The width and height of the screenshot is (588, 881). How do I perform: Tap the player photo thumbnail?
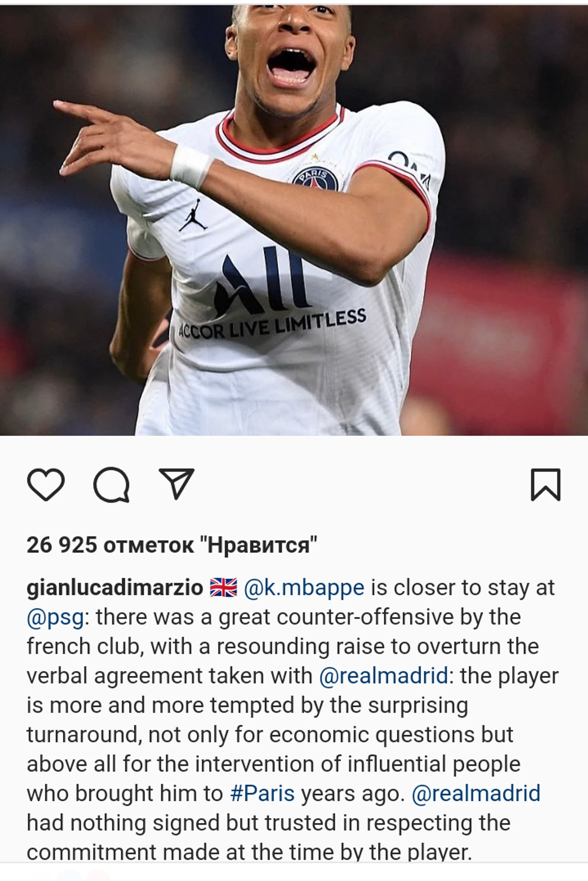coord(294,220)
